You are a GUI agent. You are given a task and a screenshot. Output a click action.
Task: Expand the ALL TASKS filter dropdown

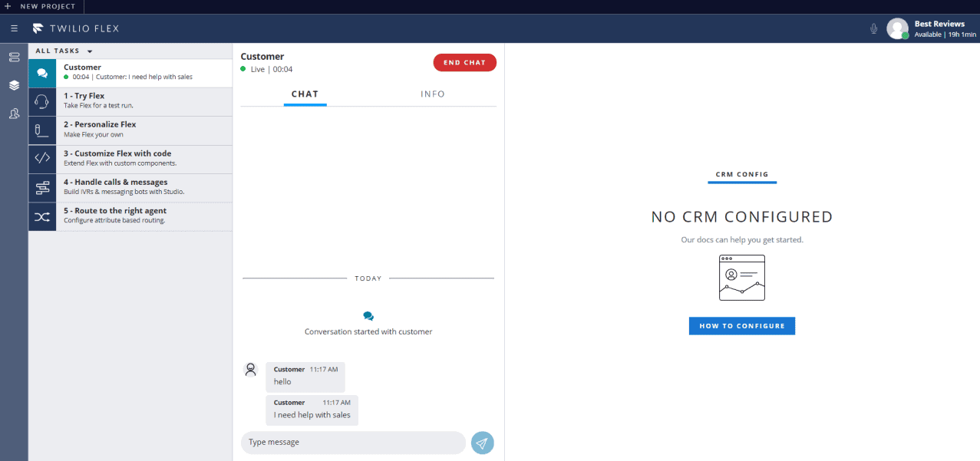click(x=64, y=51)
